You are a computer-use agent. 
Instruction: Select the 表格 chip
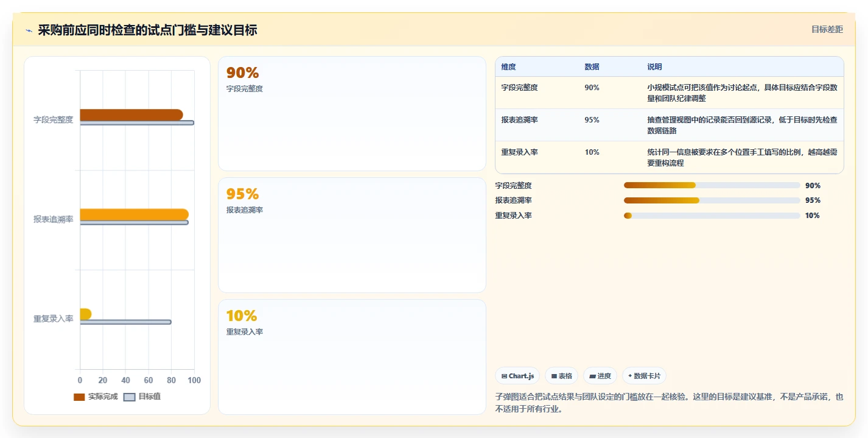tap(561, 376)
